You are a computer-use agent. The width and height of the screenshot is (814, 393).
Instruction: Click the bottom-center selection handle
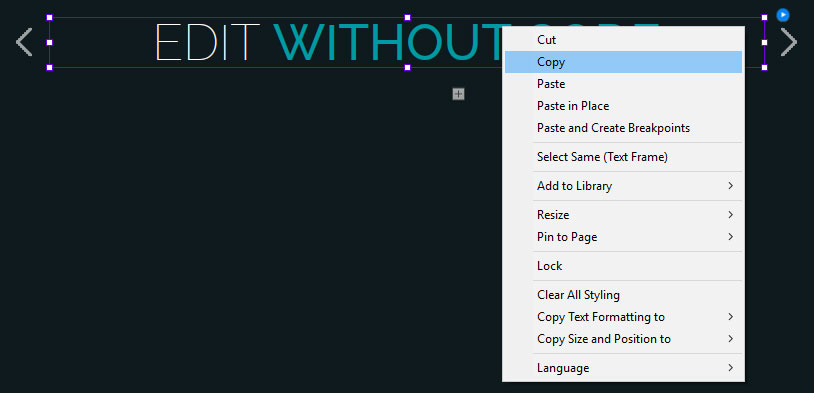pyautogui.click(x=408, y=67)
